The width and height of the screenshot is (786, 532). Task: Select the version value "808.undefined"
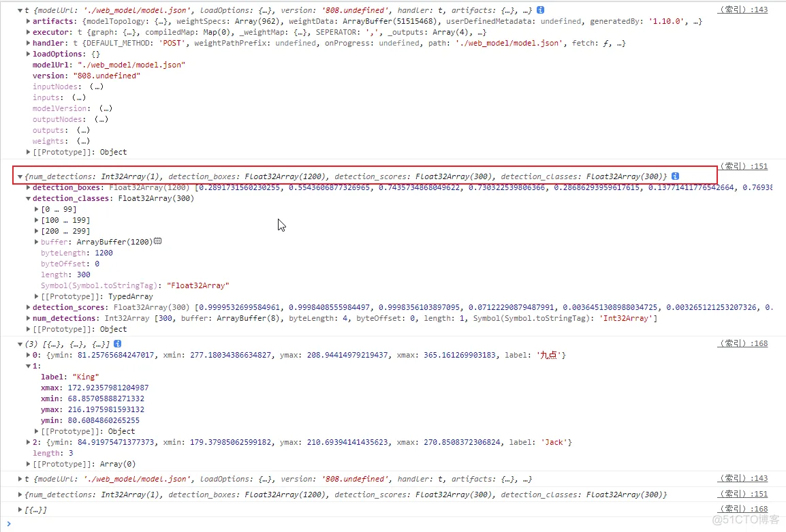[x=107, y=76]
